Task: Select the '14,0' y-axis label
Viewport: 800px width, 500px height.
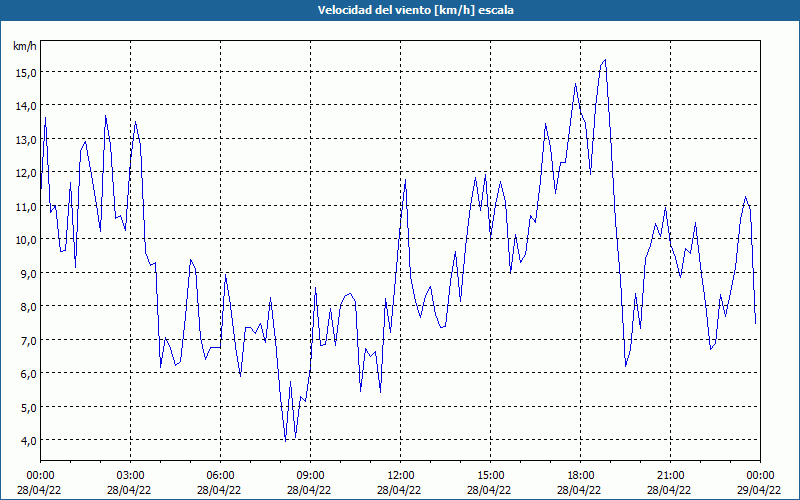Action: [x=26, y=106]
